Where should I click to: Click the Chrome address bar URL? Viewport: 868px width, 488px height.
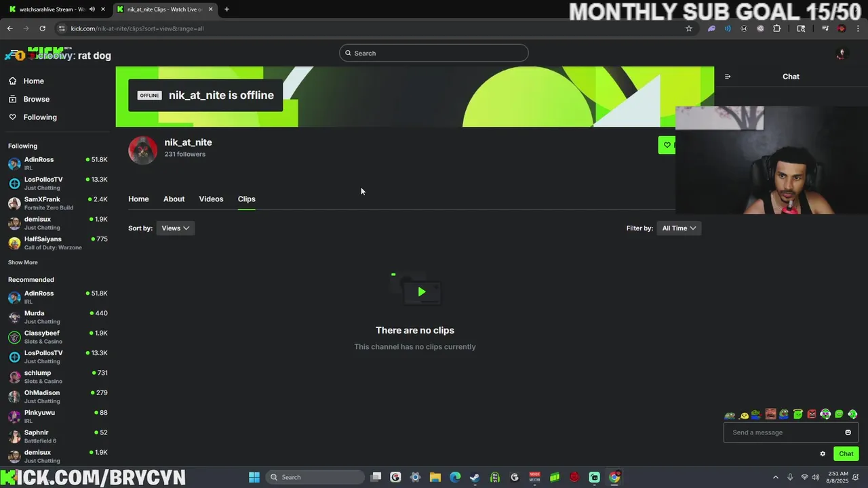(x=137, y=28)
